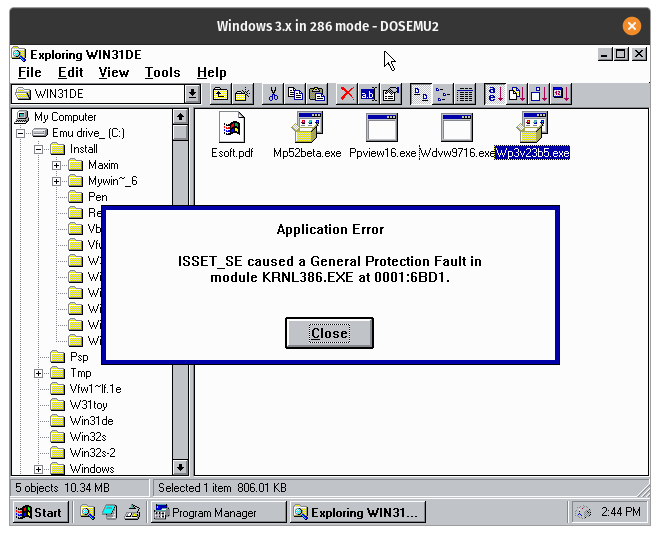Image resolution: width=660 pixels, height=535 pixels.
Task: Click the red Delete X icon
Action: [x=347, y=94]
